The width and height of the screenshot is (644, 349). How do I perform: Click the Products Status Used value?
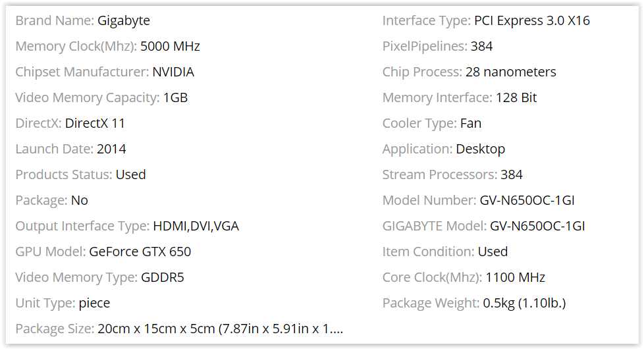[130, 174]
